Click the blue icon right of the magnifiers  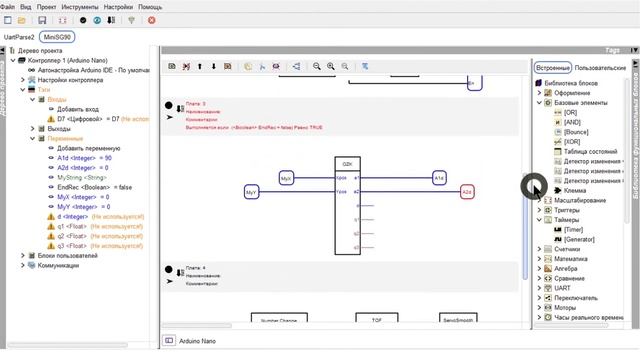pyautogui.click(x=365, y=66)
